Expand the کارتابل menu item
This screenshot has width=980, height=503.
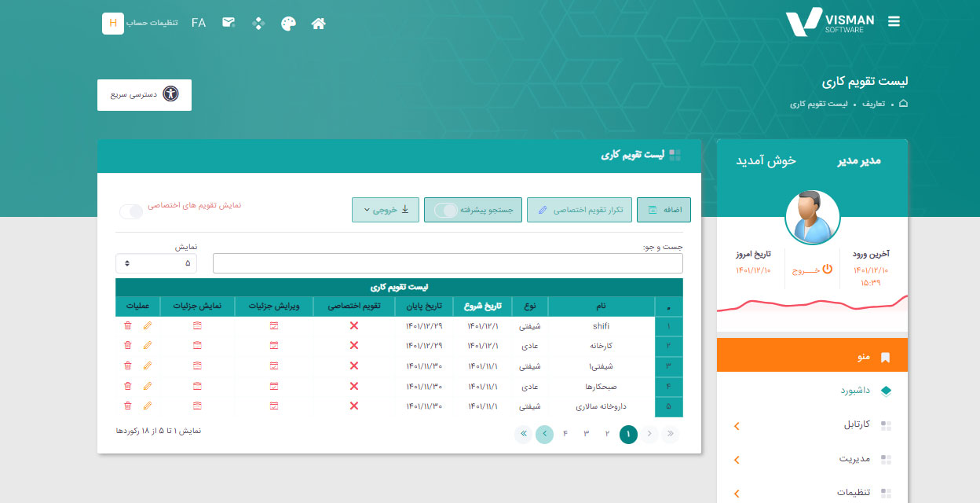[812, 425]
